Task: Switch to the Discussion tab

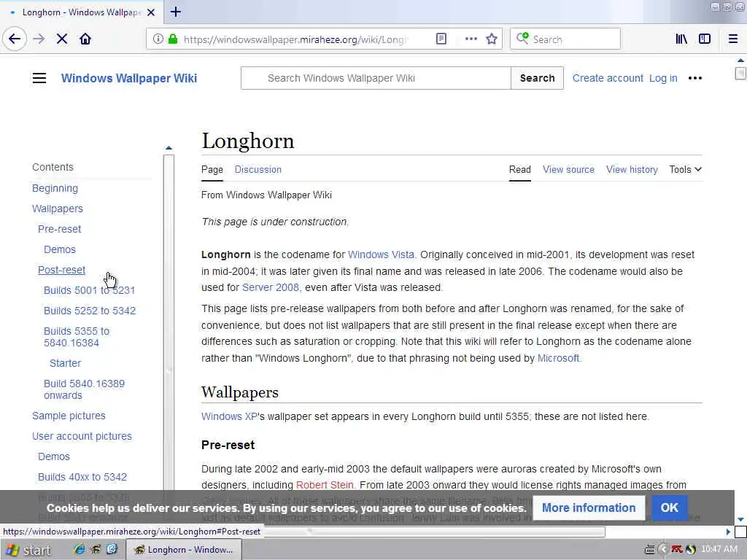Action: (258, 169)
